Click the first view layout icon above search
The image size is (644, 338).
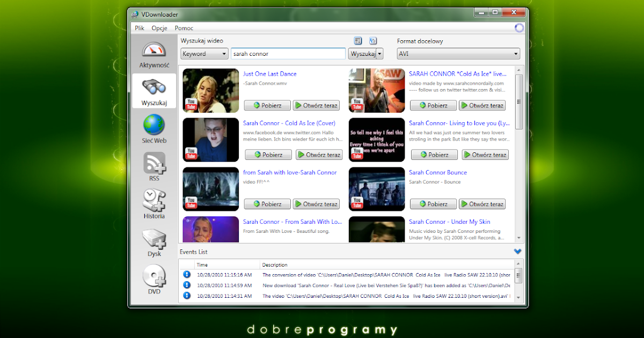358,41
